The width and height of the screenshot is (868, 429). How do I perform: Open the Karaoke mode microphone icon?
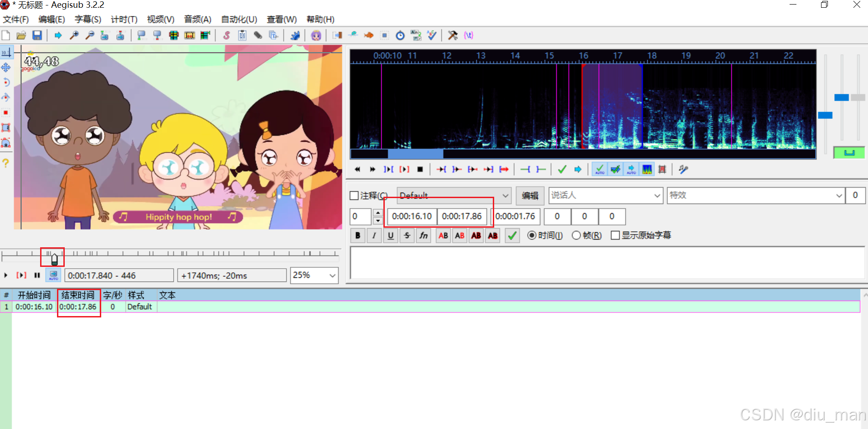[682, 169]
